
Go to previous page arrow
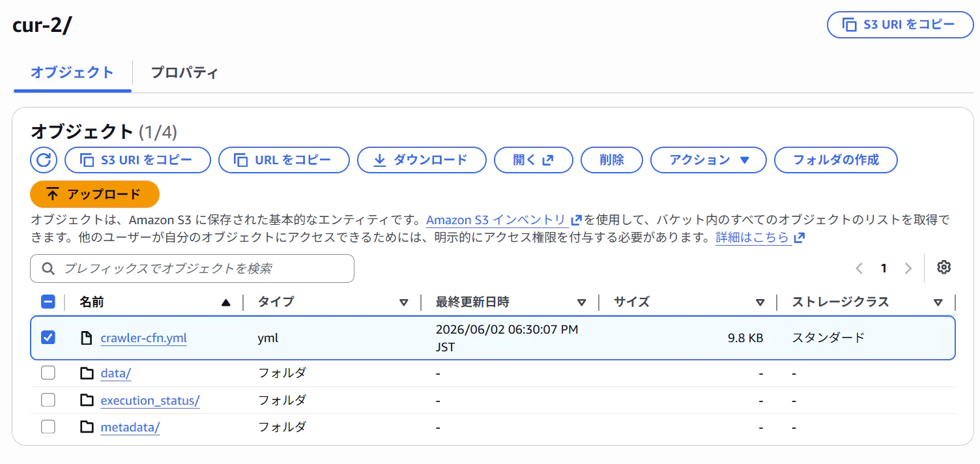(859, 268)
